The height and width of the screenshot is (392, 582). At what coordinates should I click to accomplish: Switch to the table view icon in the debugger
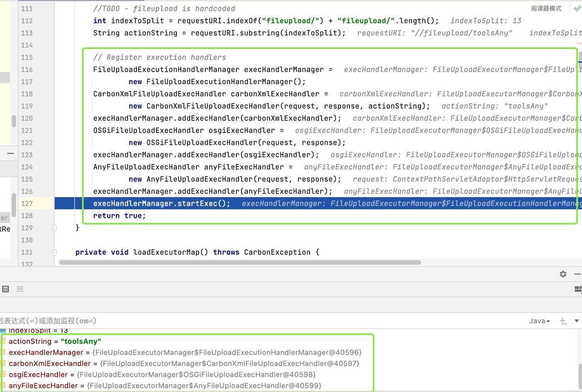point(5,289)
